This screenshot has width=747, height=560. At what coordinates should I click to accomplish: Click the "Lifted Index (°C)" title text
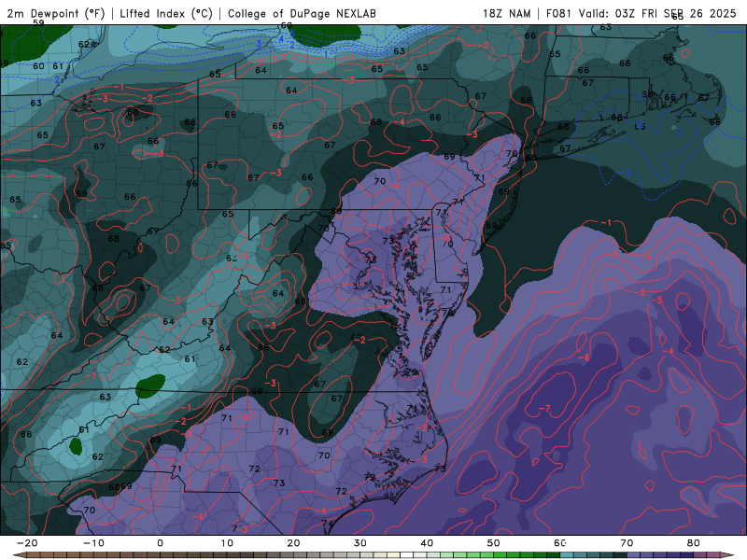[166, 13]
